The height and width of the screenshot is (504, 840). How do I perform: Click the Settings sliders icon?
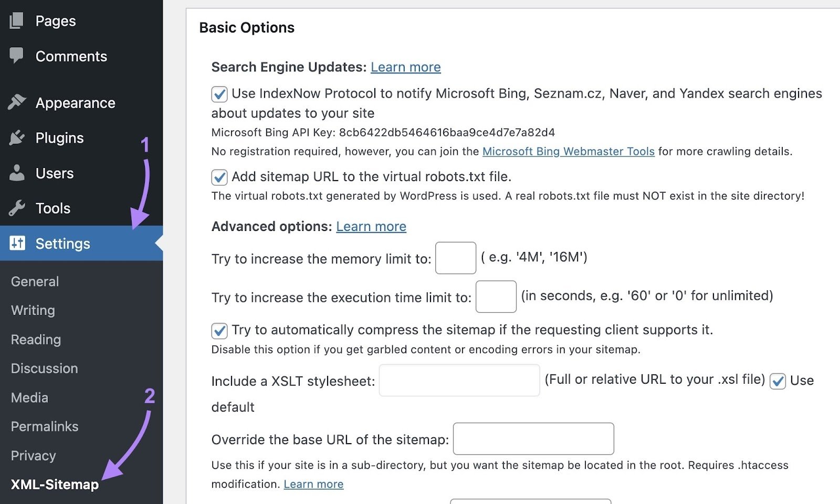16,243
